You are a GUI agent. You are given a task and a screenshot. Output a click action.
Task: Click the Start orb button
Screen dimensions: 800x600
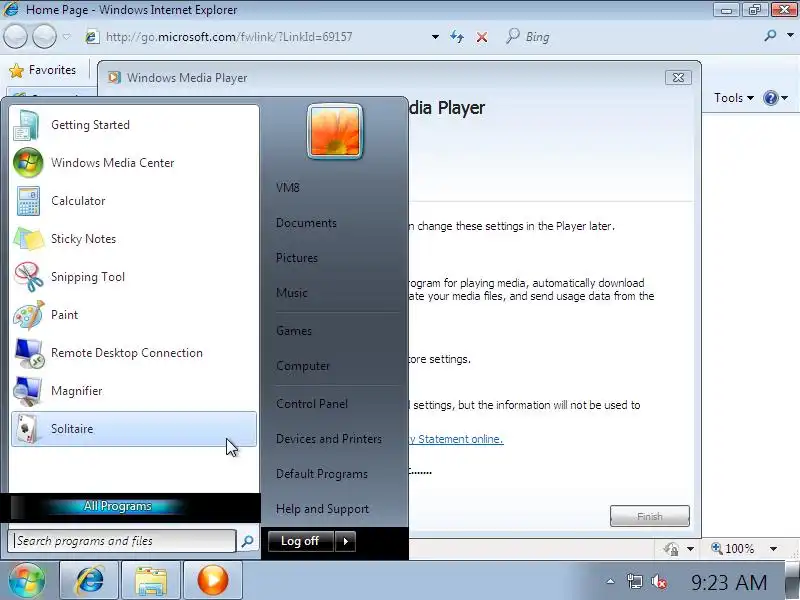[x=27, y=580]
